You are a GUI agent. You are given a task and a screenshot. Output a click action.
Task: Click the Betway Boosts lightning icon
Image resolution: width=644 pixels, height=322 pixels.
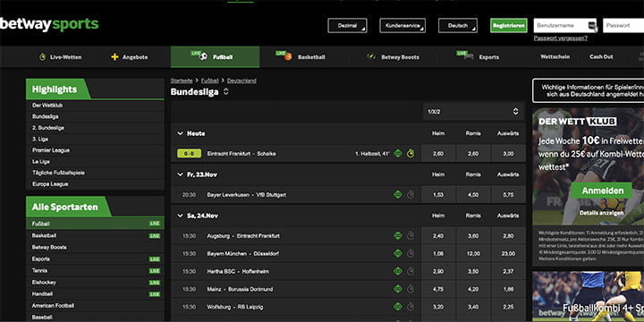(371, 57)
